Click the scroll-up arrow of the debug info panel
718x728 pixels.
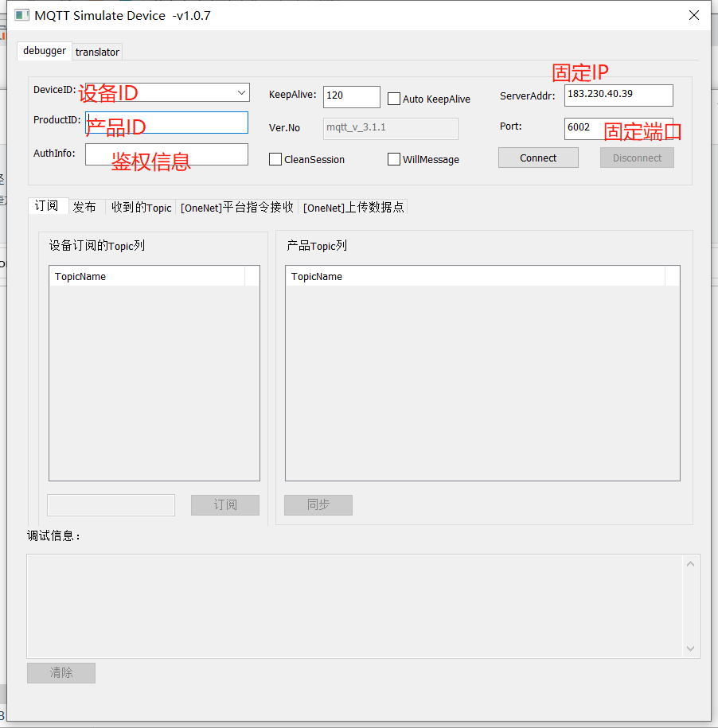tap(690, 563)
